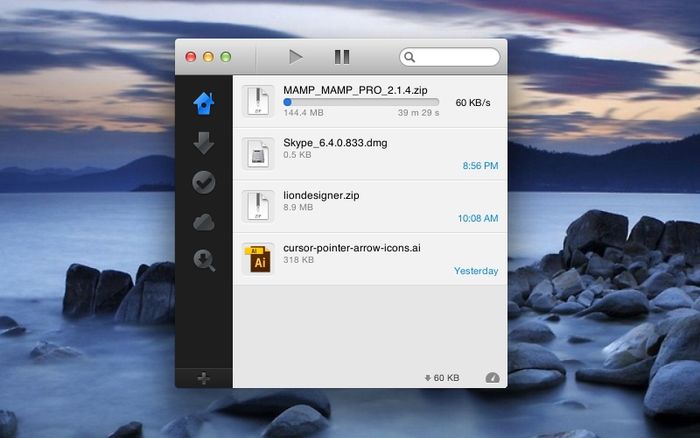Click the 0.5 KB size label
The image size is (700, 438).
[x=297, y=155]
